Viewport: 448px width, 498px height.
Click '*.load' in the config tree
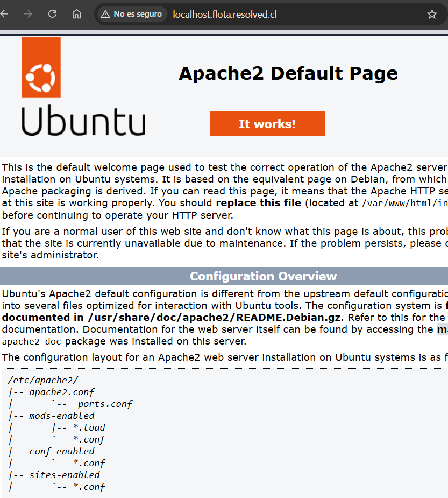pyautogui.click(x=89, y=427)
